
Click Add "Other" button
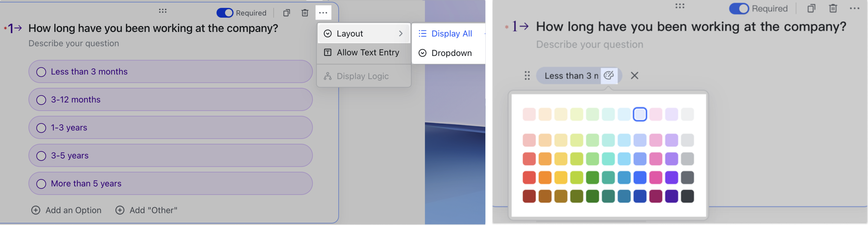tap(146, 210)
